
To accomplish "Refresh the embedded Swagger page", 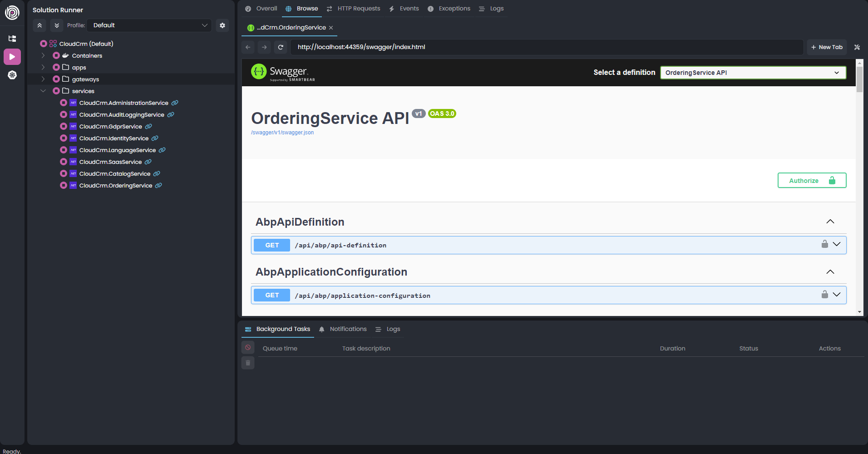I will (x=281, y=47).
